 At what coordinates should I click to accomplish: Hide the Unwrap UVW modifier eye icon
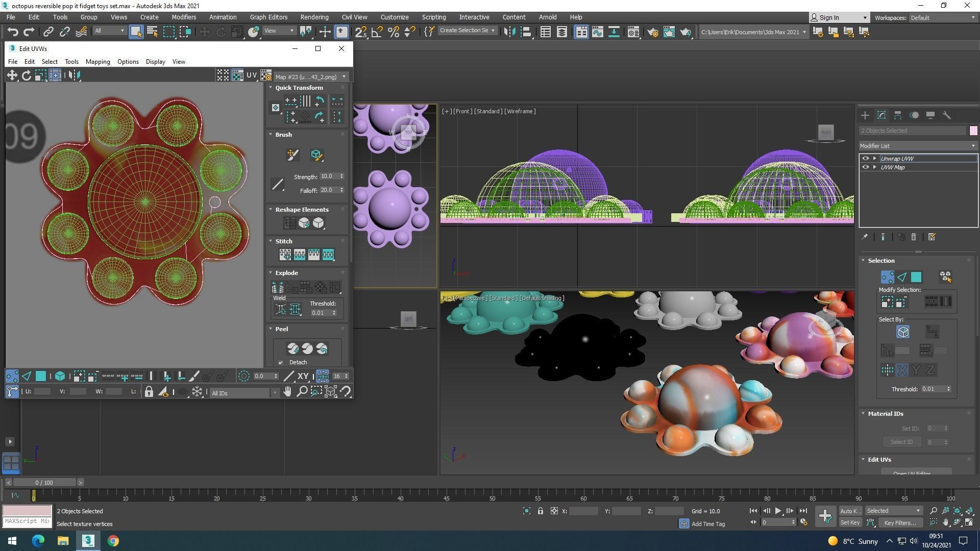coord(865,159)
